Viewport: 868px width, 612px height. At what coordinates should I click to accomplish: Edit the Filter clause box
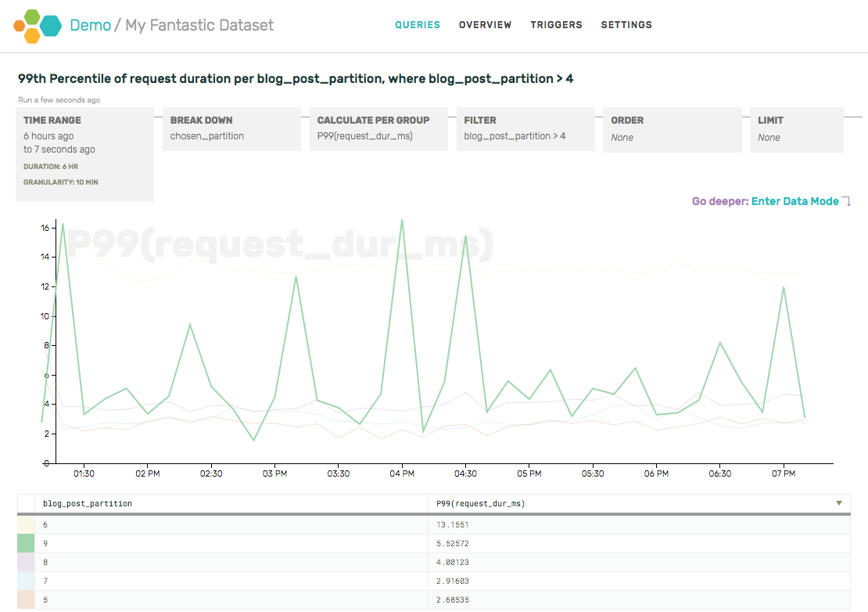525,129
